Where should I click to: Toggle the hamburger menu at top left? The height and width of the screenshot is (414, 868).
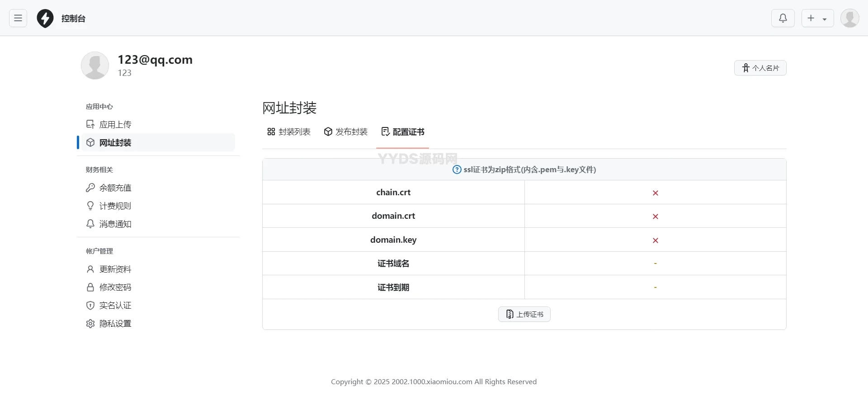18,18
